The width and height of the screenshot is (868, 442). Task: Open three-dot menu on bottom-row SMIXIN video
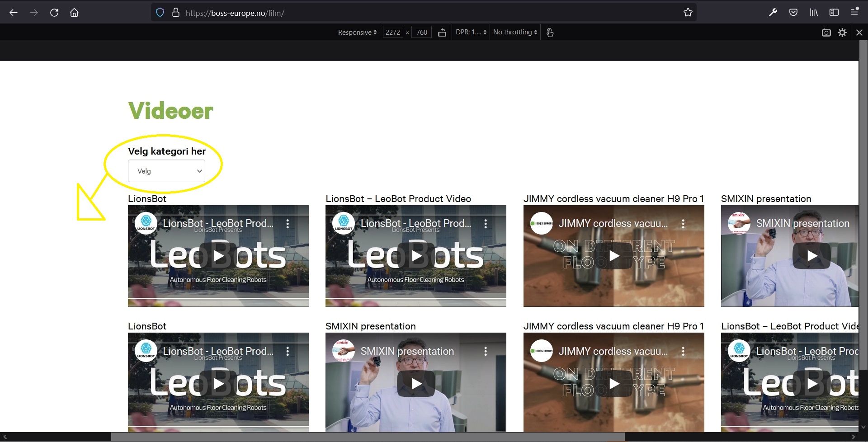click(x=486, y=351)
